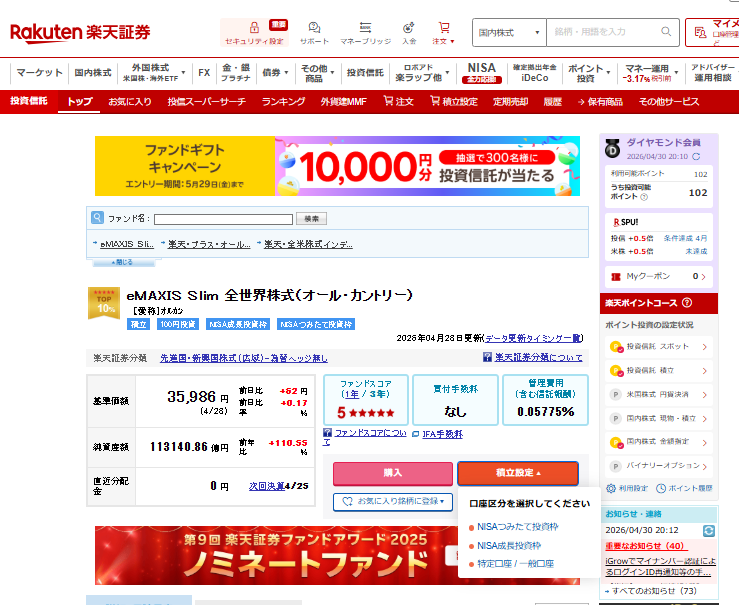Viewport: 739px width, 605px height.
Task: Open the データ更新タイミング一覧 link
Action: pos(534,338)
